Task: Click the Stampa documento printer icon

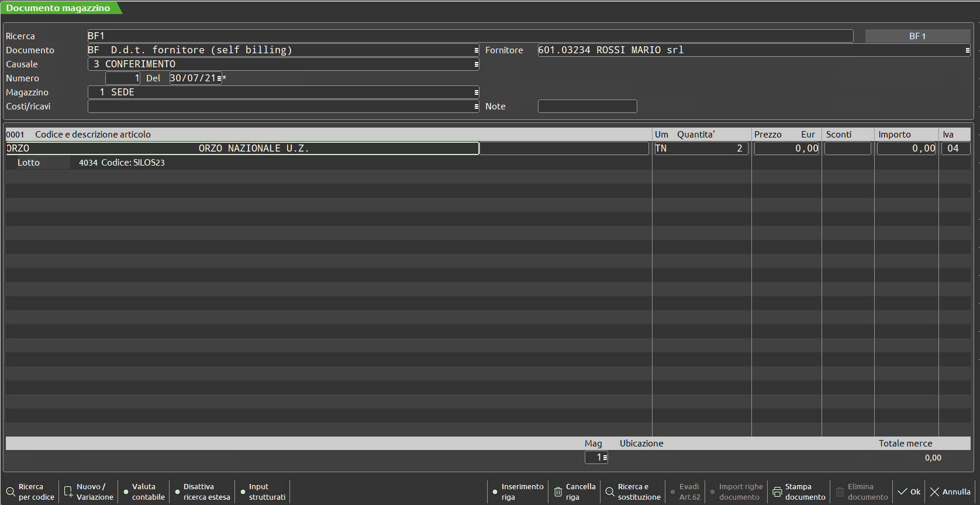Action: [x=777, y=492]
